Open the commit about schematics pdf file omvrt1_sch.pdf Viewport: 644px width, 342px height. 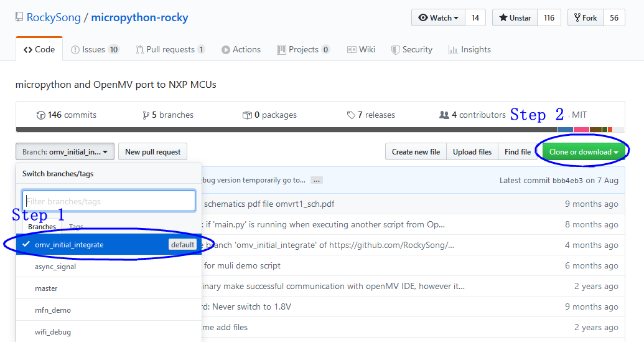(x=269, y=204)
